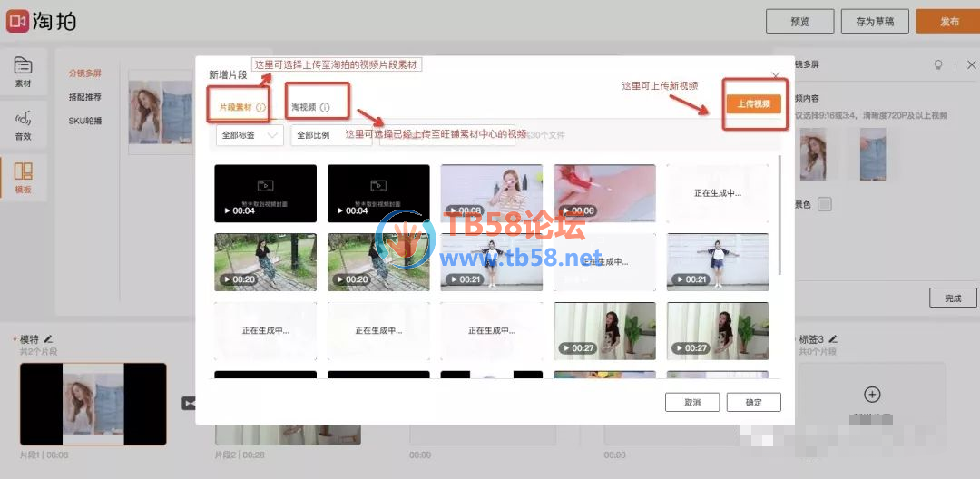Expand the 全部标签 dropdown
Screen dimensions: 980x479
tap(250, 135)
